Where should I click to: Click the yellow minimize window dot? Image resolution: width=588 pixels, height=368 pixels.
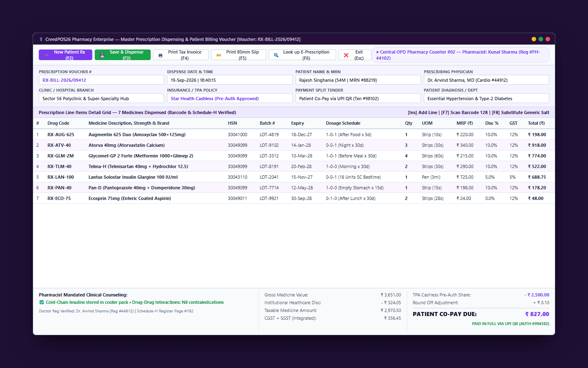pos(534,39)
